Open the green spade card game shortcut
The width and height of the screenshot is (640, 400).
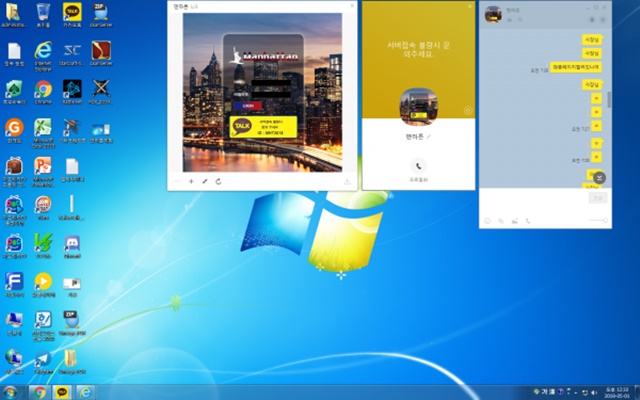(14, 90)
